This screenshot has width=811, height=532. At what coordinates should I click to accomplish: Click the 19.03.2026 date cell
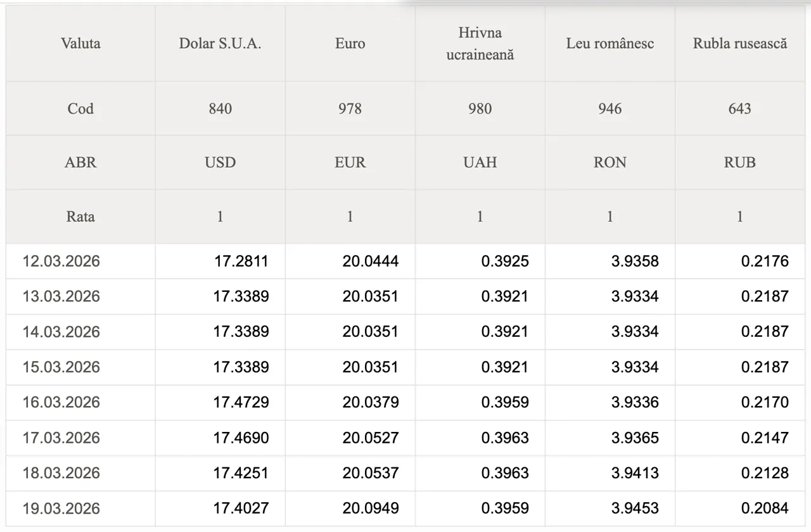tap(61, 508)
